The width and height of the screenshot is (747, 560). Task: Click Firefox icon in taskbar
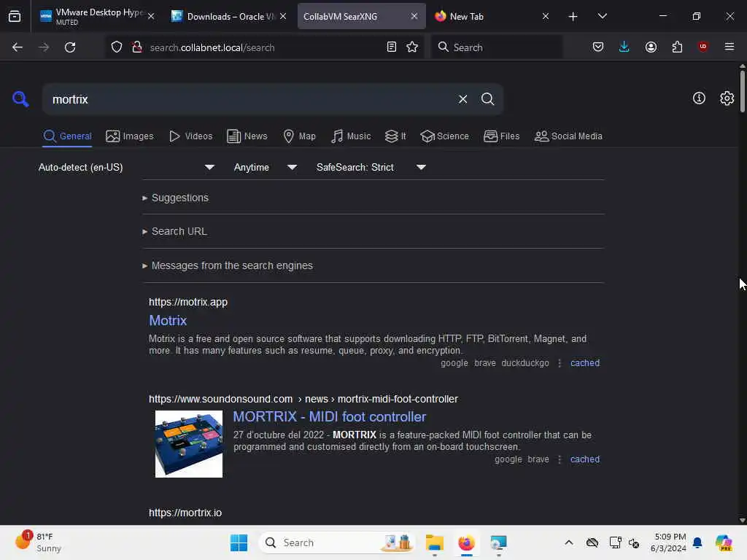(466, 542)
